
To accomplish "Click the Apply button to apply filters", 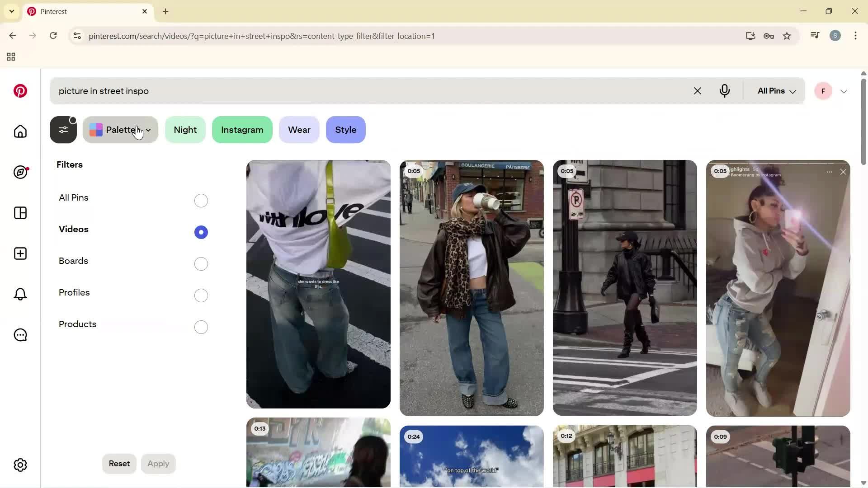I will [x=158, y=463].
